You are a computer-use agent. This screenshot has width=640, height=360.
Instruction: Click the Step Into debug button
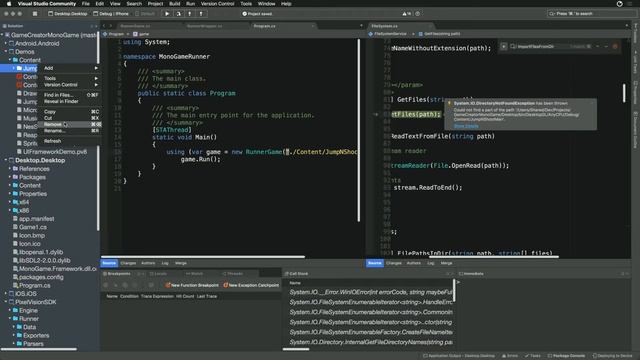[190, 14]
